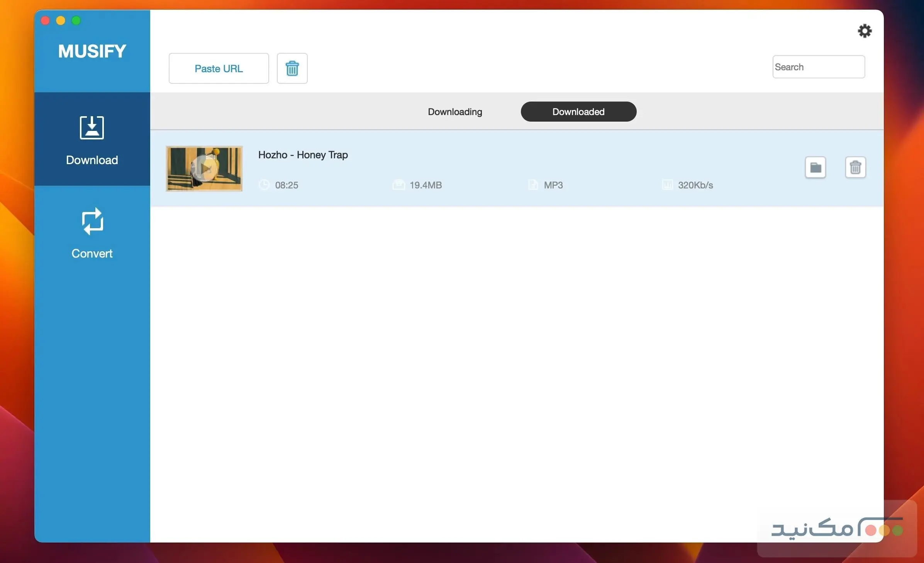
Task: Click the MP3 format document icon
Action: (533, 185)
